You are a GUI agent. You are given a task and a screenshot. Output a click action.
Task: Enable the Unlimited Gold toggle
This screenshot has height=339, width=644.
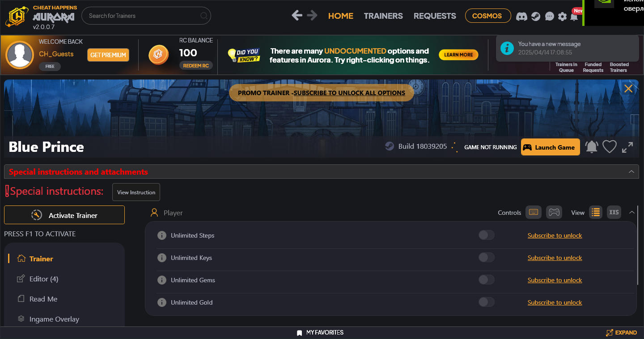click(486, 302)
